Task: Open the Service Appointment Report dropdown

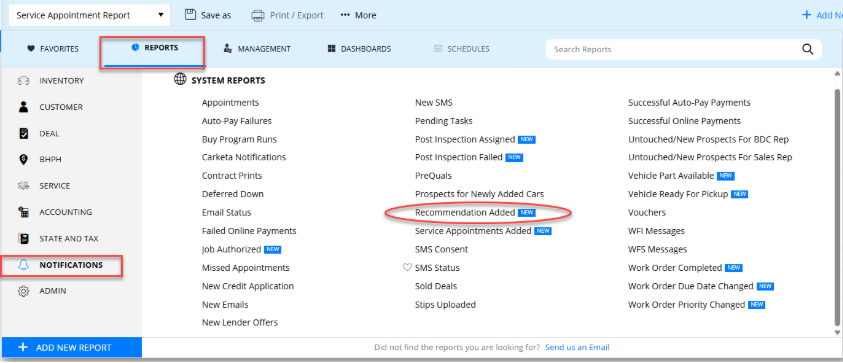Action: click(x=90, y=15)
